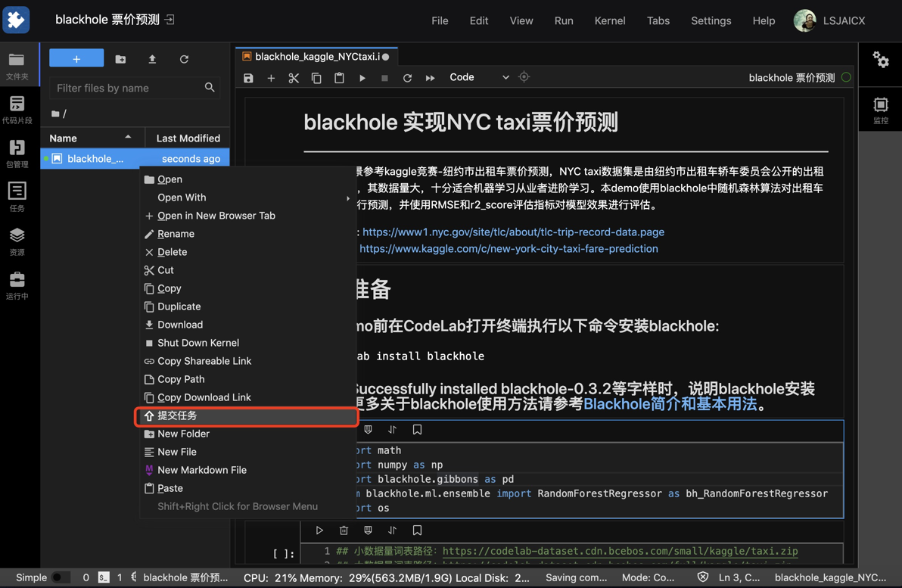The image size is (902, 588).
Task: Refresh the file list
Action: coord(184,59)
